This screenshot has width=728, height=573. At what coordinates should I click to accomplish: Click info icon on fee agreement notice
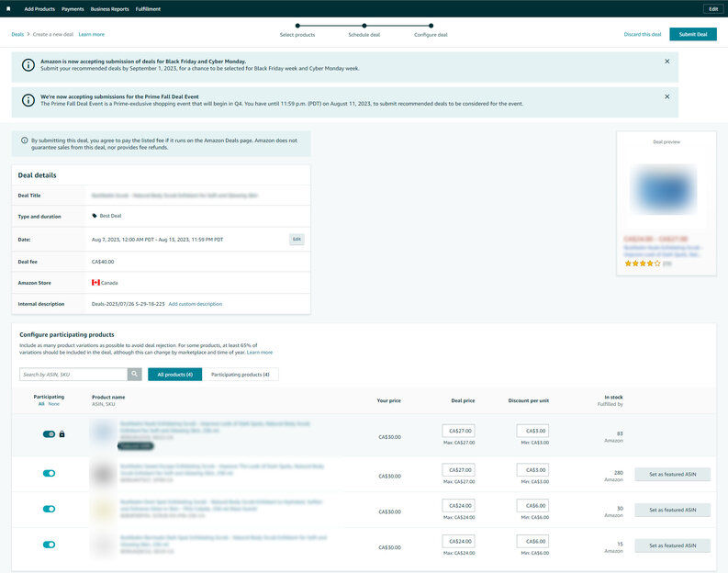click(24, 140)
